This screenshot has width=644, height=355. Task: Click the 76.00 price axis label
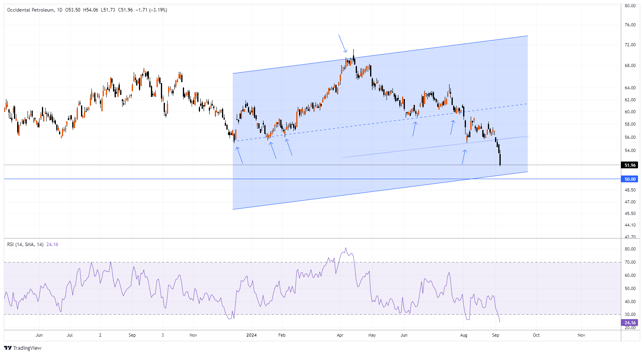[630, 25]
